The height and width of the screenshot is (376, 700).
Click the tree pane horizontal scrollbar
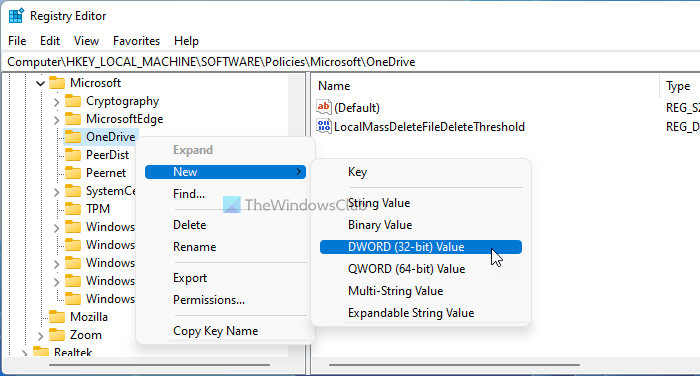point(158,365)
